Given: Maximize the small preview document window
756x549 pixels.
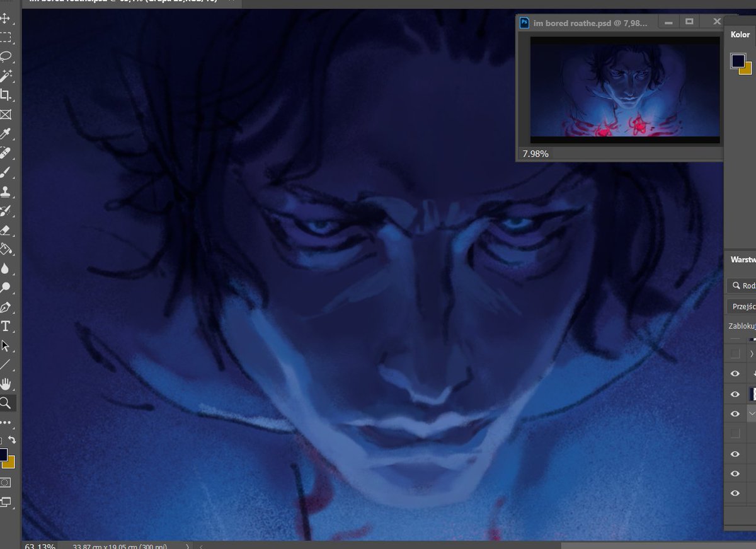Looking at the screenshot, I should pos(689,21).
